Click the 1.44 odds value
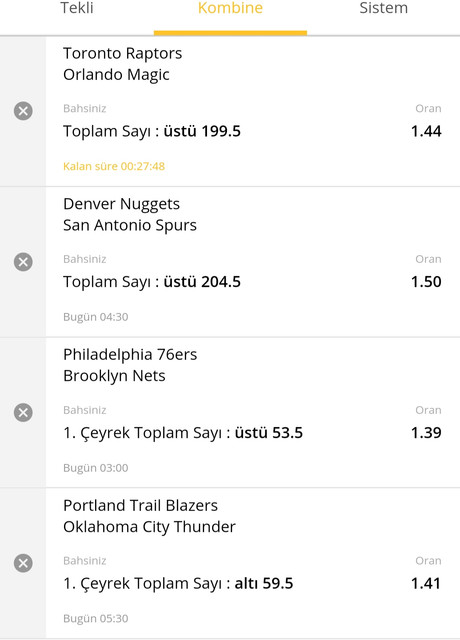460x640 pixels. 426,131
